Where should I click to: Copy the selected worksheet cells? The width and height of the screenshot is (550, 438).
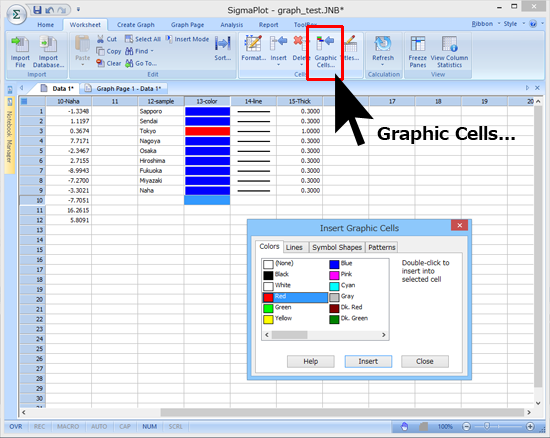(109, 51)
